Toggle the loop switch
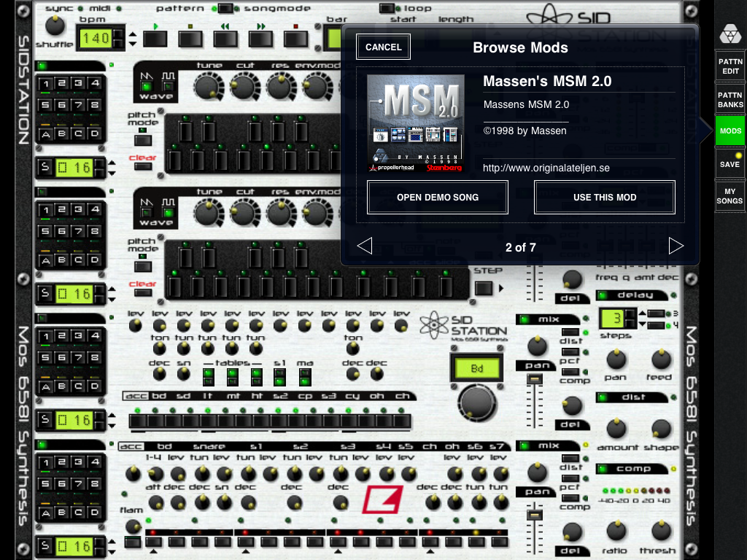The height and width of the screenshot is (560, 747). (387, 8)
